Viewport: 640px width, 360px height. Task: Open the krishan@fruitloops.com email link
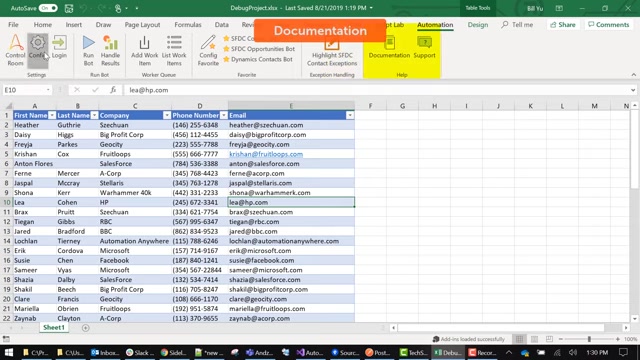(x=266, y=154)
